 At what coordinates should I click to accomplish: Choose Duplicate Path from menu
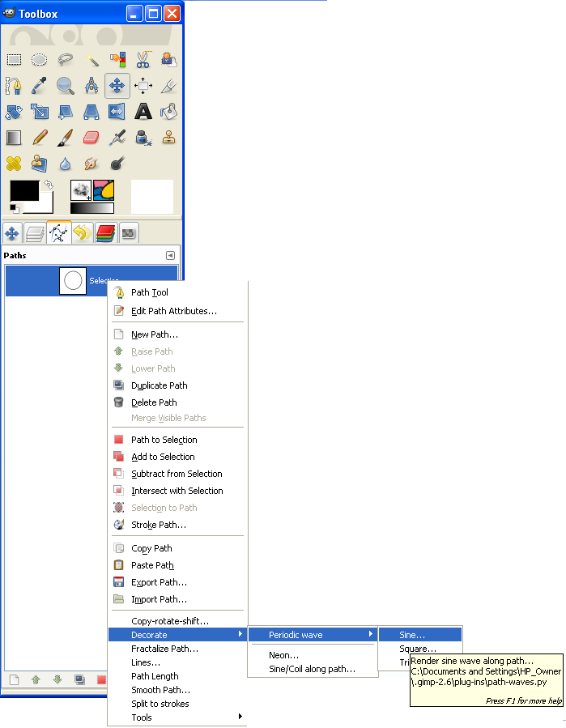point(160,385)
